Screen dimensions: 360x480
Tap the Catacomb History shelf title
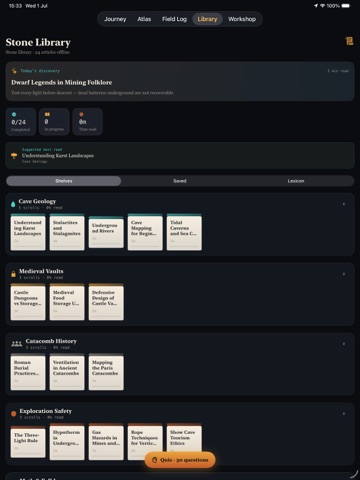51,341
